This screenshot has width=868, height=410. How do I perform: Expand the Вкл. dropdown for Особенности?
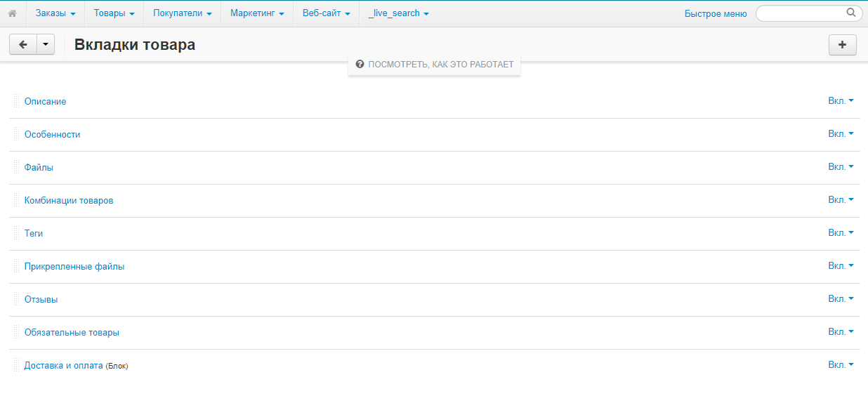tap(841, 134)
